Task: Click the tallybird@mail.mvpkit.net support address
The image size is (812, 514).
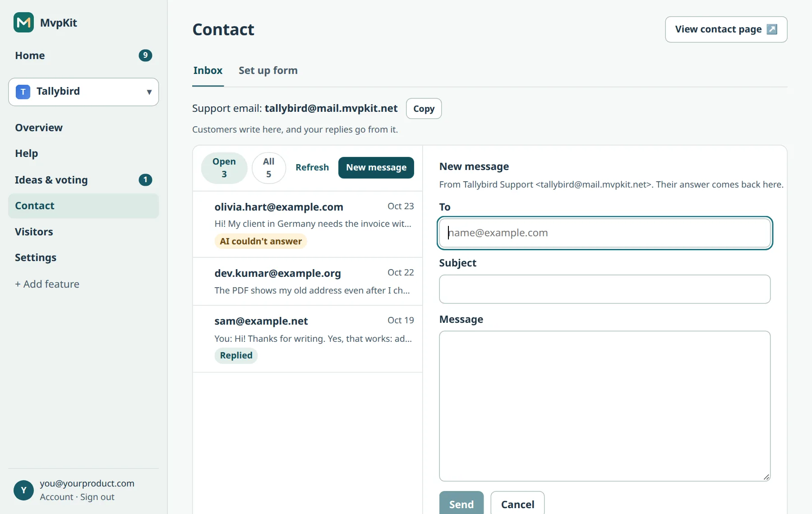Action: [x=331, y=109]
